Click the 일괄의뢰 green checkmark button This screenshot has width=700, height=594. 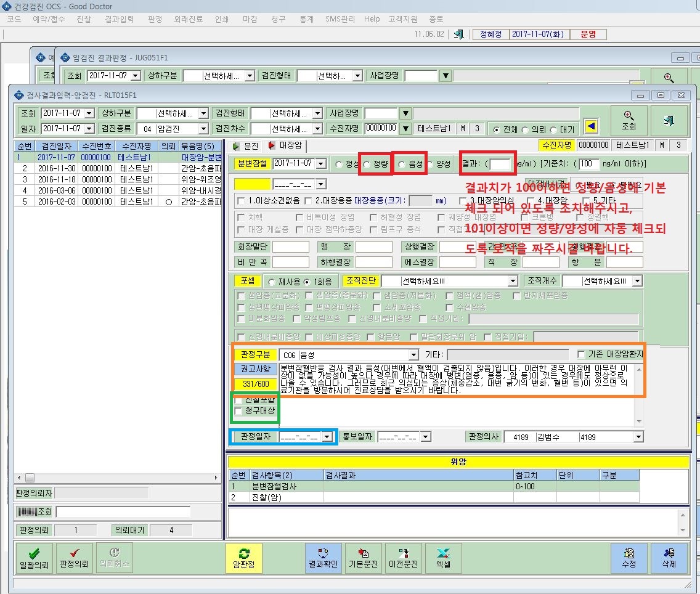(34, 558)
